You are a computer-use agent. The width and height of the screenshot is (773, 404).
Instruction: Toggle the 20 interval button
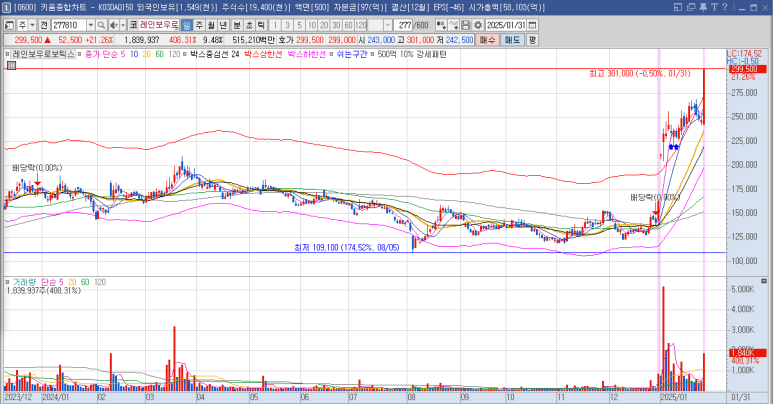pyautogui.click(x=324, y=25)
